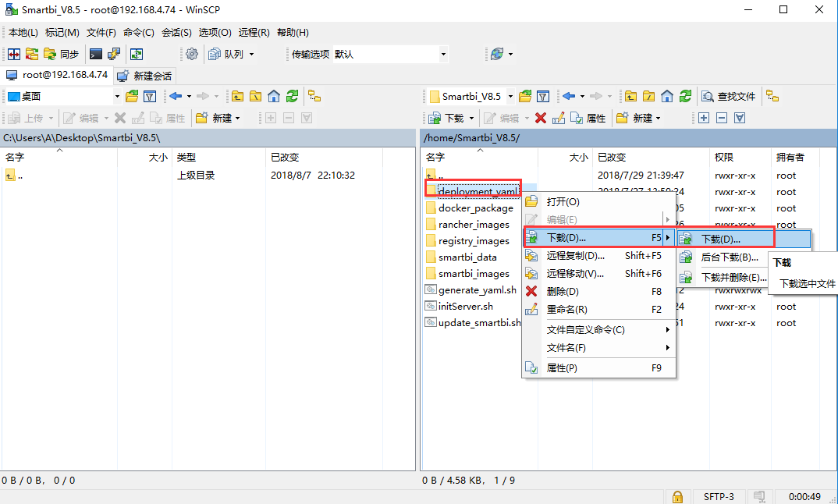Click 后台下载(B)... in the submenu
The width and height of the screenshot is (838, 504).
723,257
